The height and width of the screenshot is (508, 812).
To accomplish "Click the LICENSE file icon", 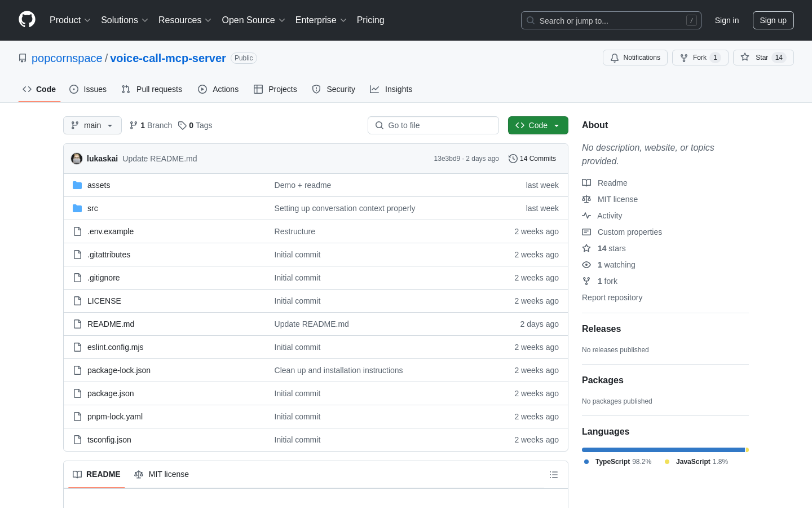I will (x=77, y=301).
